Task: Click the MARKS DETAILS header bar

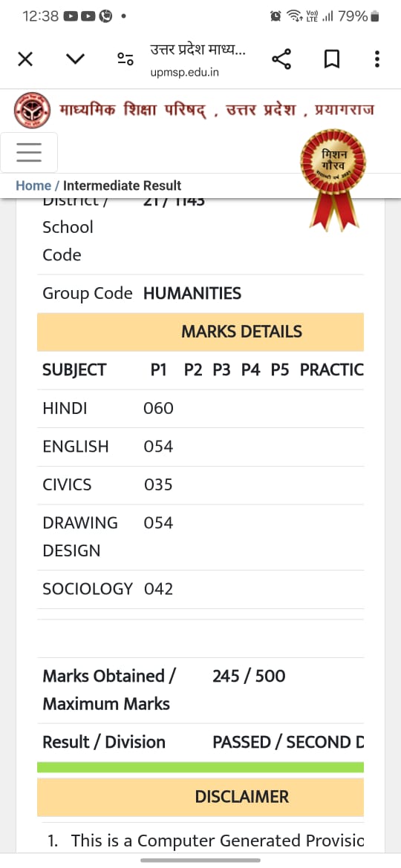Action: pyautogui.click(x=200, y=332)
